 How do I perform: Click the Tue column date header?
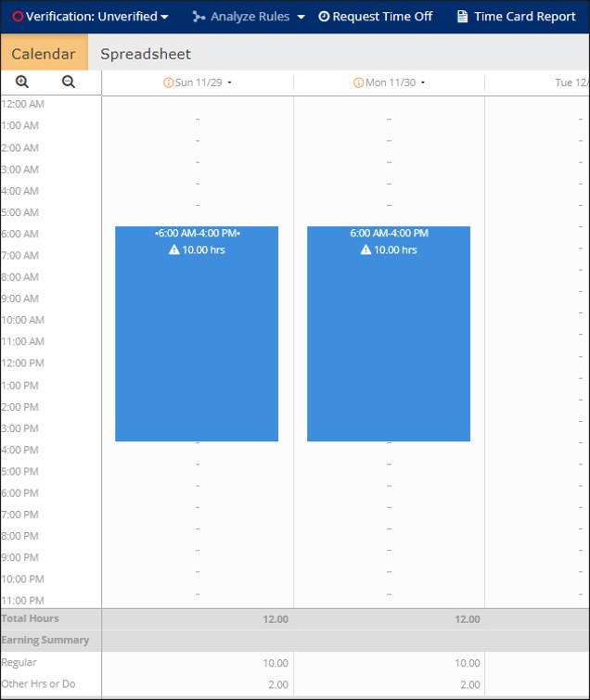click(571, 83)
